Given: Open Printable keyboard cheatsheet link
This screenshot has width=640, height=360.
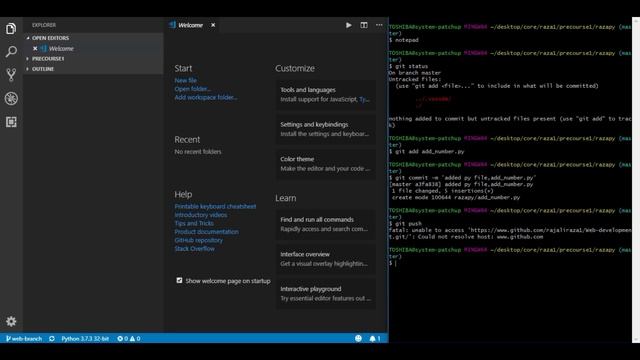Looking at the screenshot, I should 215,207.
